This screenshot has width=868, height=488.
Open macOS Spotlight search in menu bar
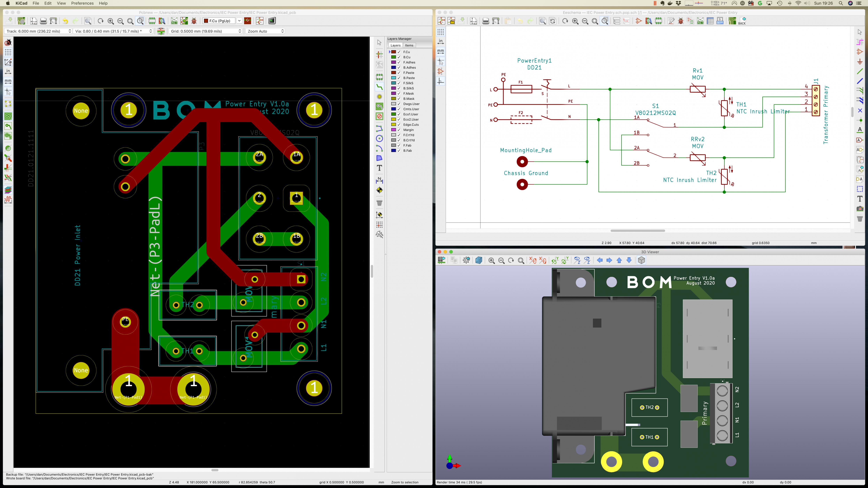(841, 3)
